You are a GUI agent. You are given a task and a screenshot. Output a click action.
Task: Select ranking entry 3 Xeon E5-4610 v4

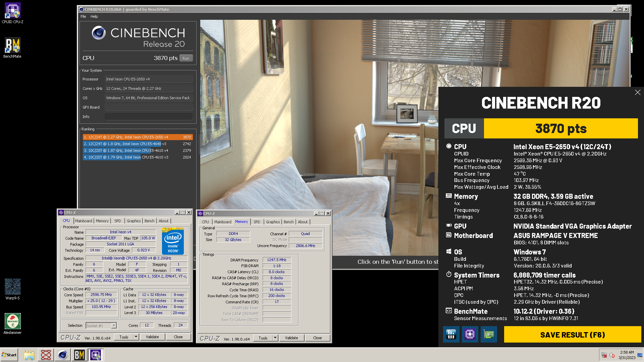click(x=138, y=150)
